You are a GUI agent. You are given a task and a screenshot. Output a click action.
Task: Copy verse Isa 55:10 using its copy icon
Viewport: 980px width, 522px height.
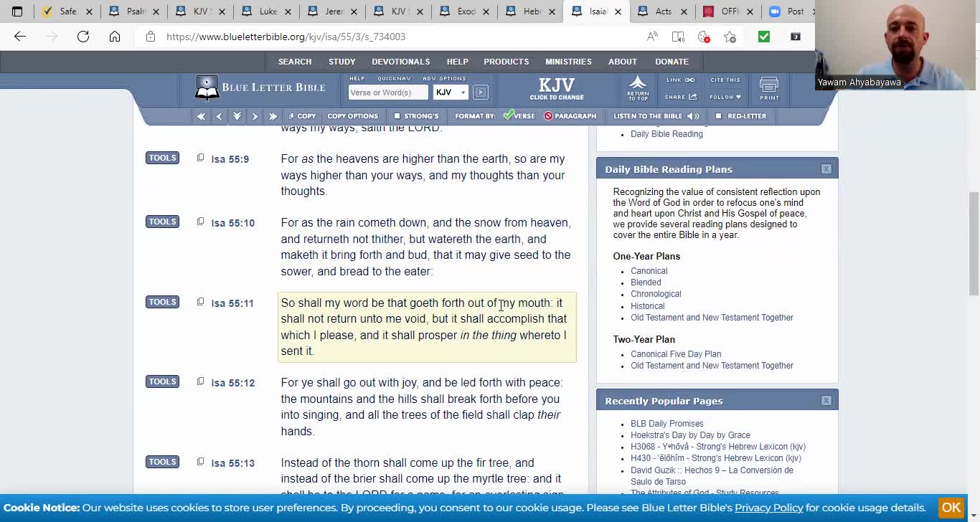(200, 222)
